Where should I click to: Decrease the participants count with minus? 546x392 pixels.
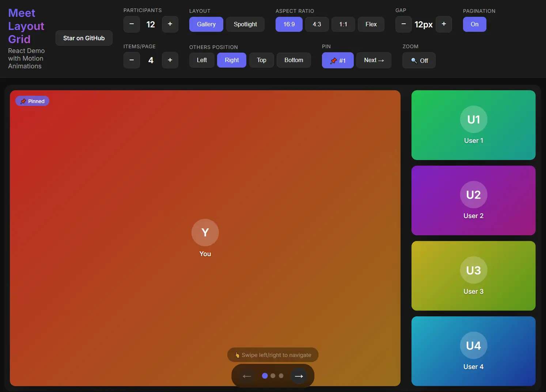click(x=132, y=24)
